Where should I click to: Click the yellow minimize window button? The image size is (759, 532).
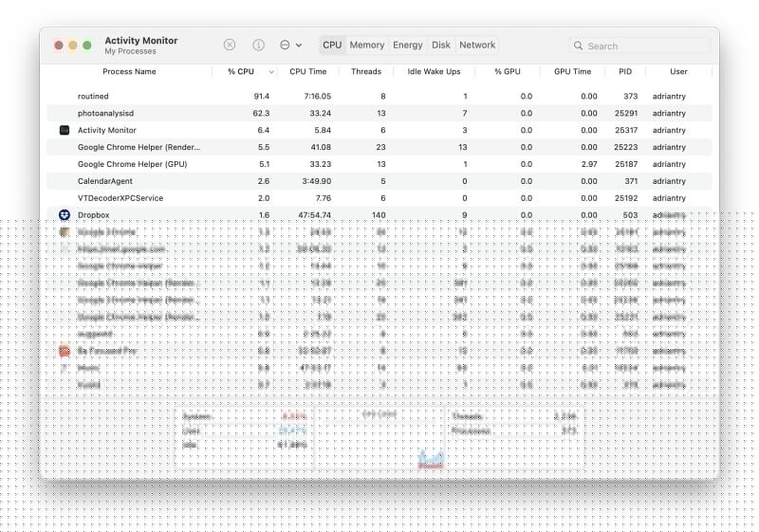point(73,45)
